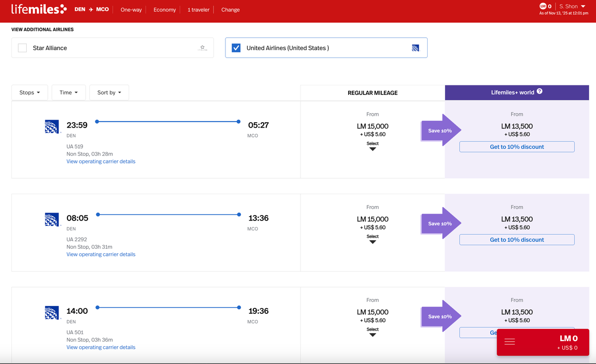Click the Star Alliance star icon on the filter card

pos(203,48)
